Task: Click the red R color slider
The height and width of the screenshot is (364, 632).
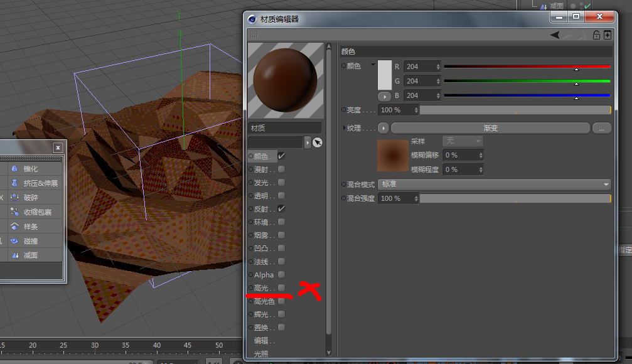Action: point(527,67)
